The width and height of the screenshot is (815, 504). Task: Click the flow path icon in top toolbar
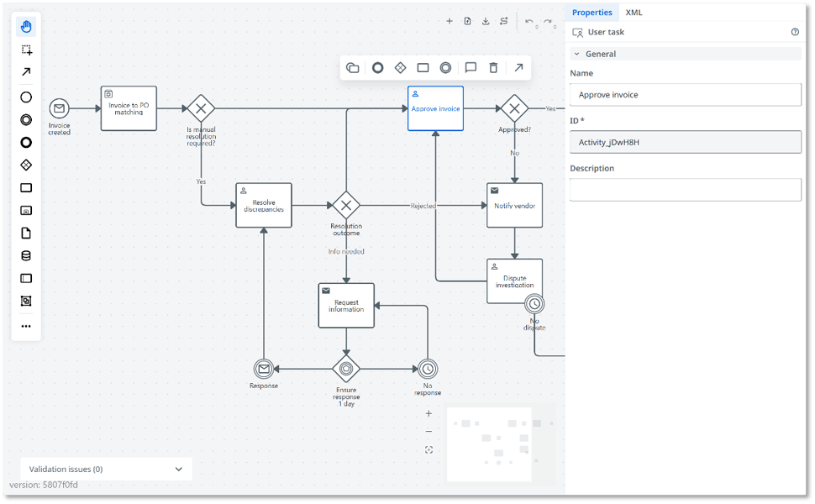coord(504,21)
